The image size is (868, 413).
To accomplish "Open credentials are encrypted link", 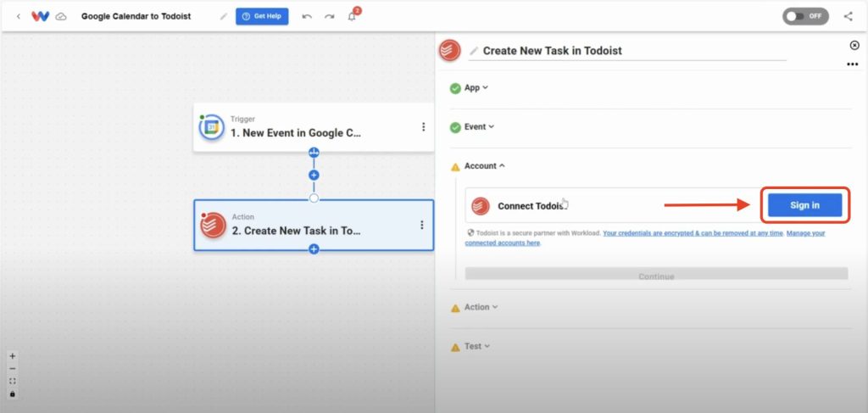I will tap(693, 233).
